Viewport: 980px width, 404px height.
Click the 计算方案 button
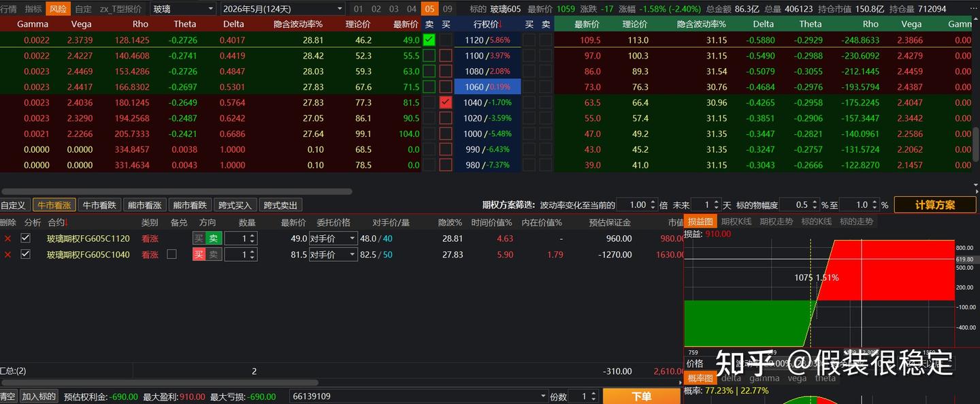click(934, 205)
